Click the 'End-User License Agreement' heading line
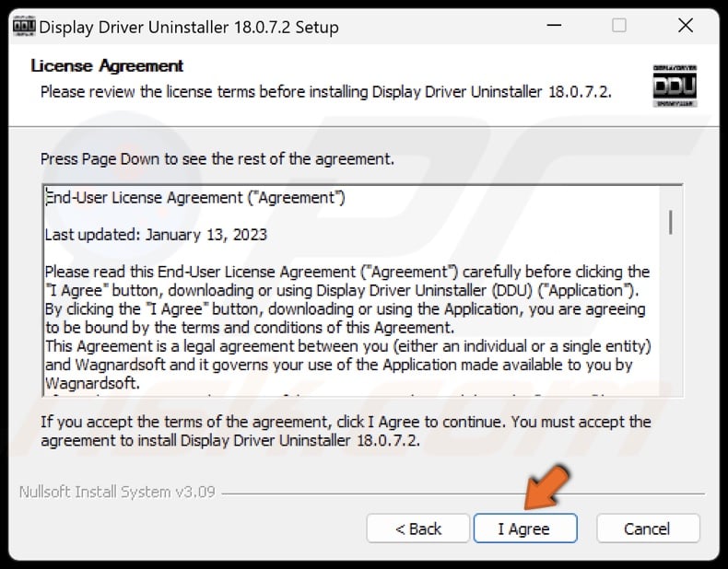The image size is (728, 569). [195, 198]
